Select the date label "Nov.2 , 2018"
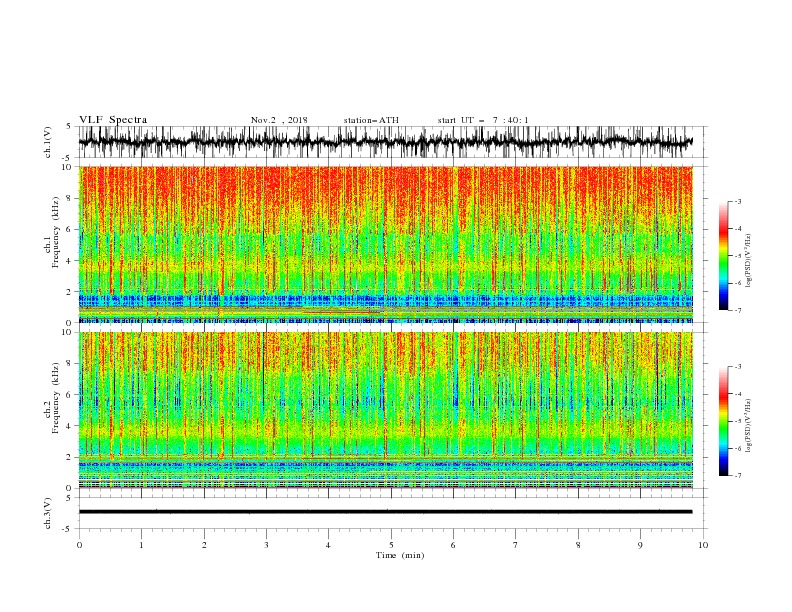 [279, 120]
